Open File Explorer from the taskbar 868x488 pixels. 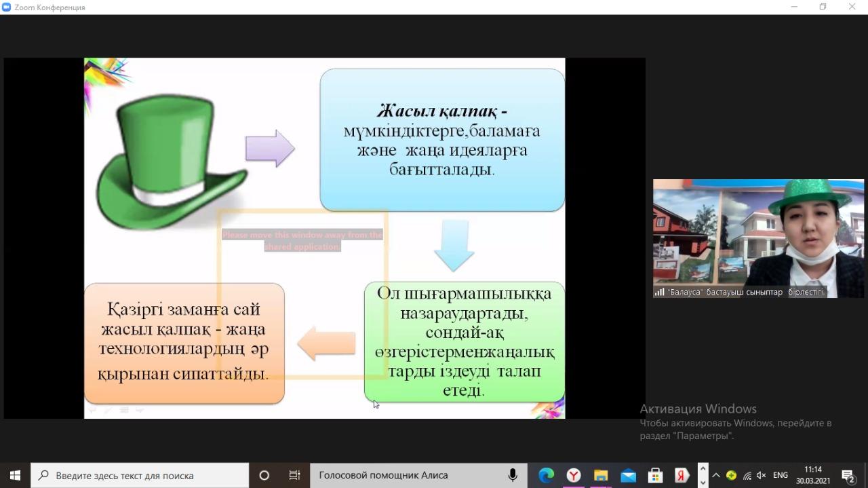coord(601,475)
